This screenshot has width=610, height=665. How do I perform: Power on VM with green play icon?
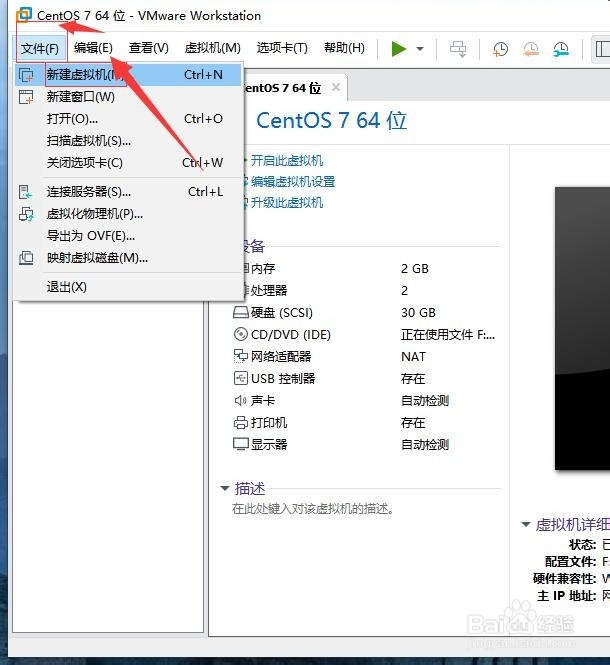[x=398, y=49]
